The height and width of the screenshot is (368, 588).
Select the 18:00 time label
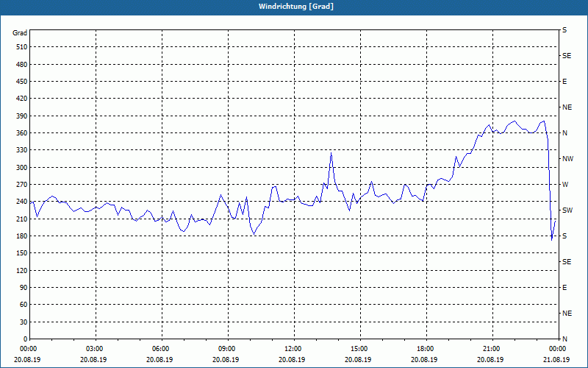click(x=426, y=349)
